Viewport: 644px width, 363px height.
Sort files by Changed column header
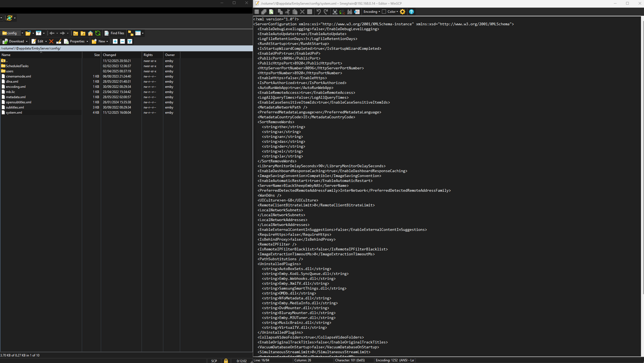coord(109,55)
